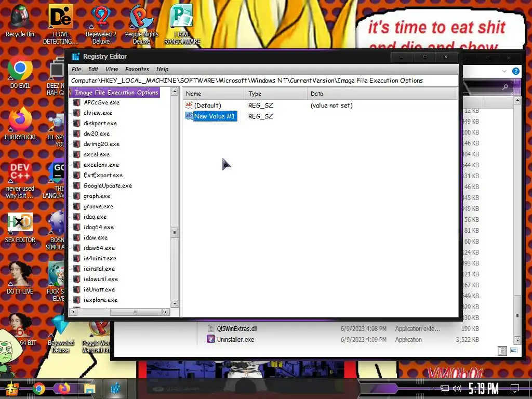Open the File menu

pyautogui.click(x=76, y=69)
